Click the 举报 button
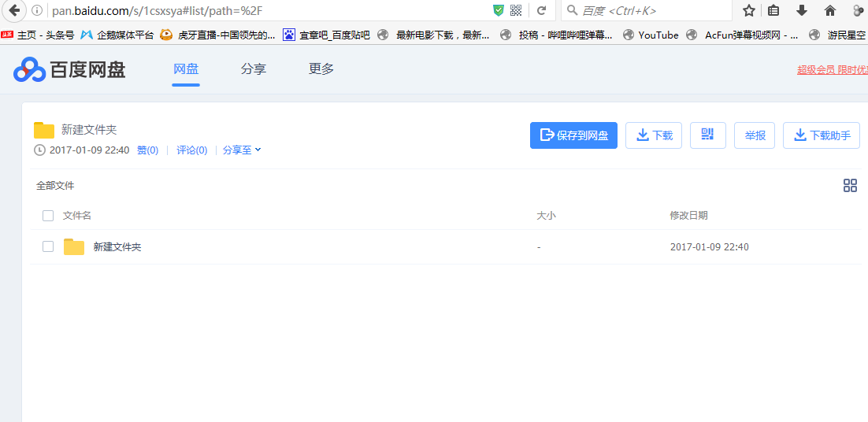 pyautogui.click(x=755, y=135)
